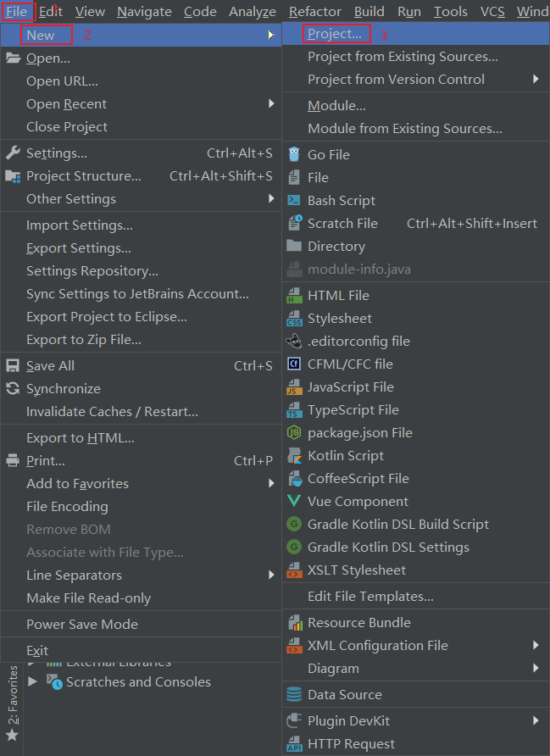The width and height of the screenshot is (550, 756).
Task: Click the Kotlin Script icon
Action: tap(294, 456)
